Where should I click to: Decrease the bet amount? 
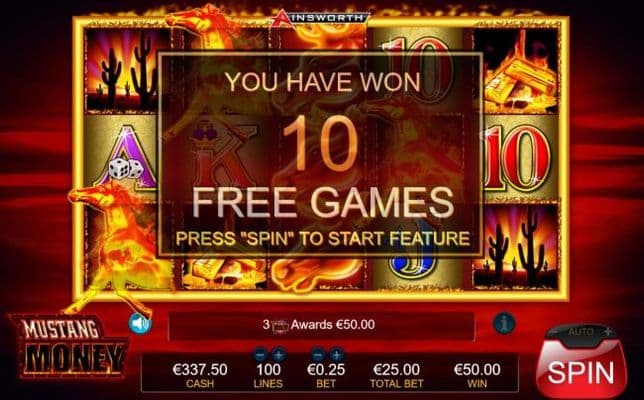317,354
